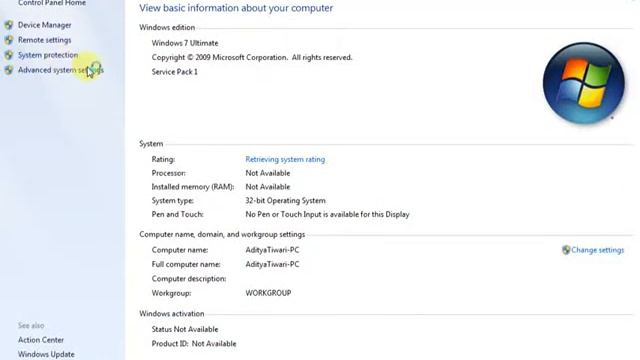Click the Device Manager shield icon
The width and height of the screenshot is (640, 360).
(x=9, y=25)
